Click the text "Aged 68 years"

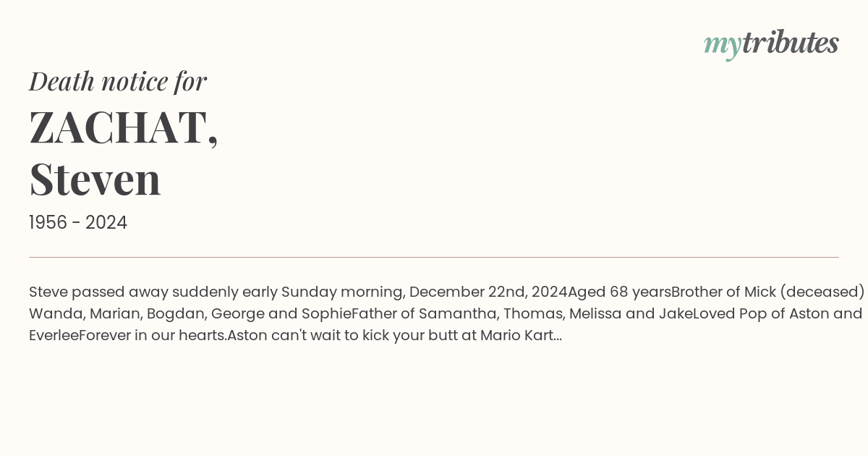pyautogui.click(x=619, y=292)
